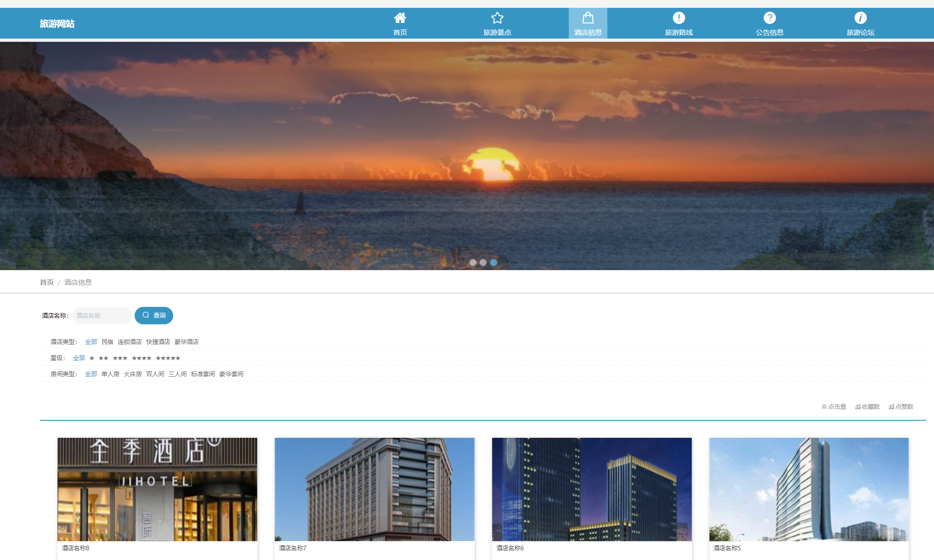Filter room type by 豪华套间

point(231,374)
